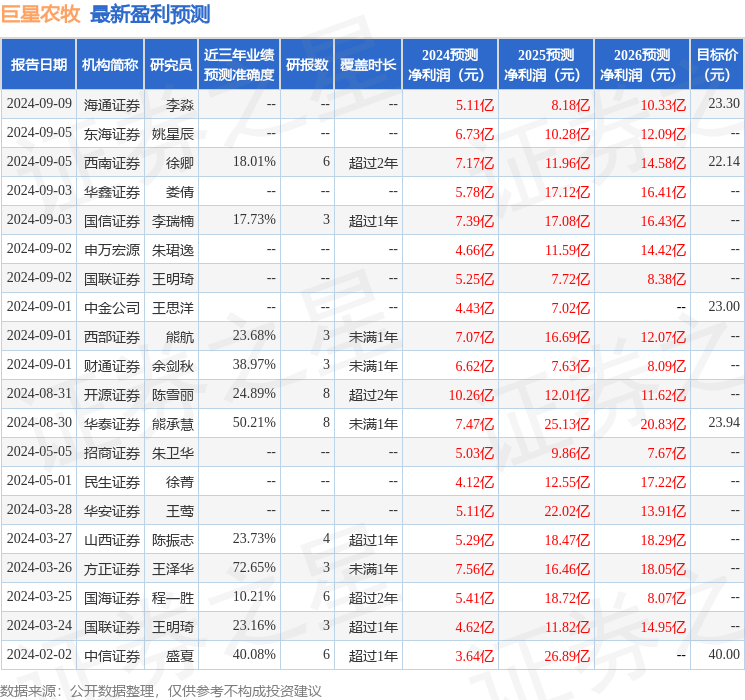The height and width of the screenshot is (700, 745).
Task: Click analyst name 熊航
Action: 180,337
